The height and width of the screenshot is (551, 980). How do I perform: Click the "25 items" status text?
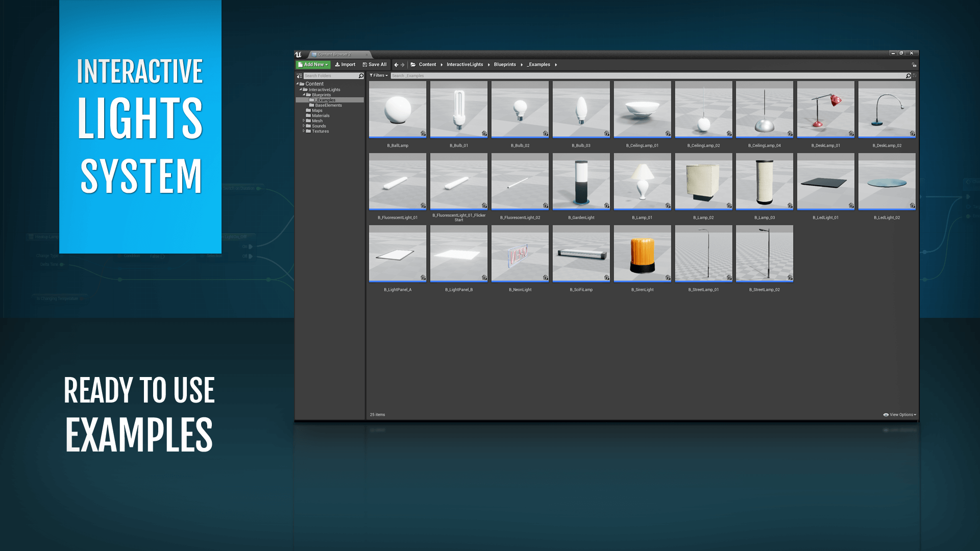click(378, 415)
